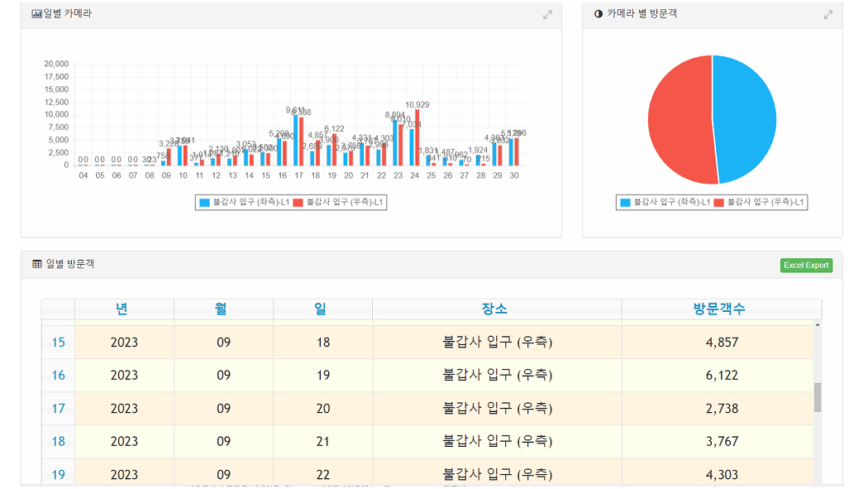The height and width of the screenshot is (489, 868).
Task: Click the half-circle icon beside 카메라 별 방문객
Action: coord(599,14)
